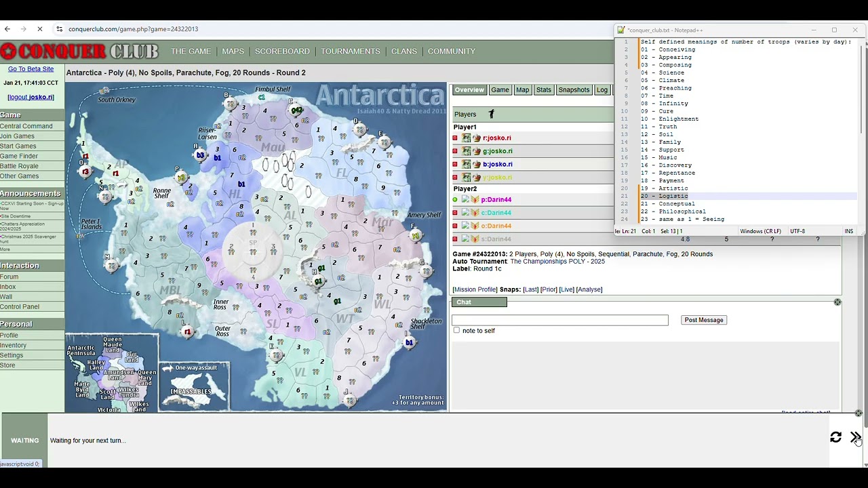Open the TOURNAMENTS menu
The image size is (868, 488).
click(351, 52)
